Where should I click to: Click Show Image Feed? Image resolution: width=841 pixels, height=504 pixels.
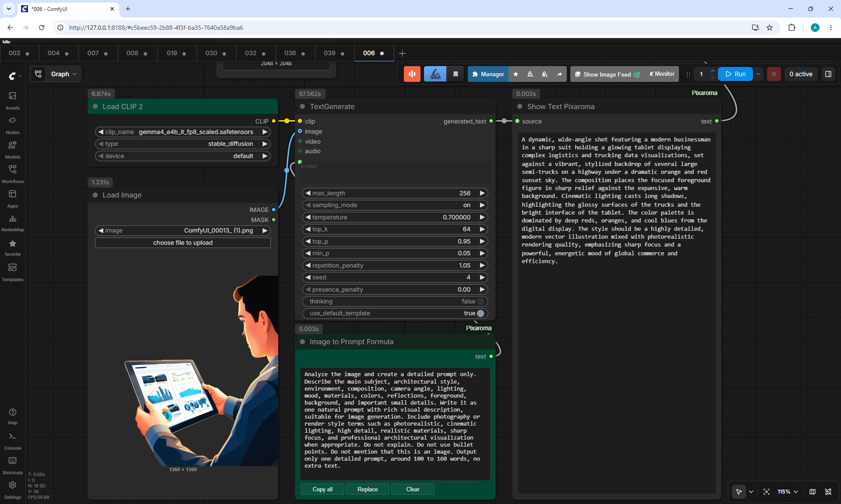tap(607, 74)
